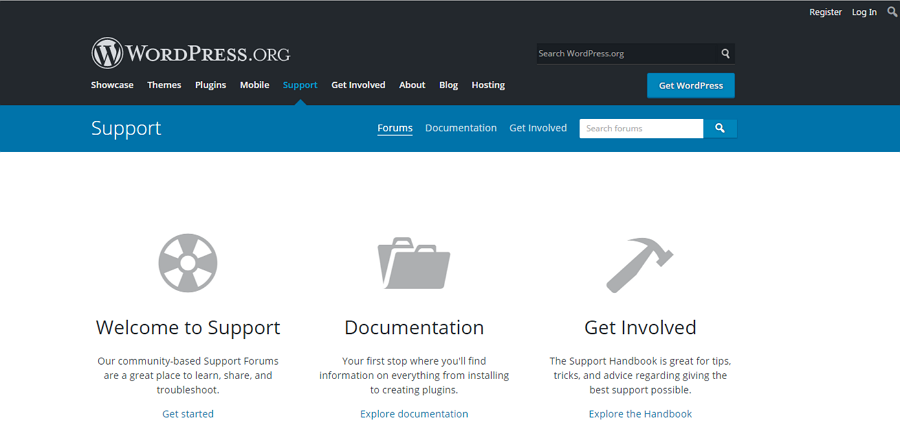Screen dimensions: 900x436
Task: Click the hammer icon above Get Involved
Action: pyautogui.click(x=639, y=264)
